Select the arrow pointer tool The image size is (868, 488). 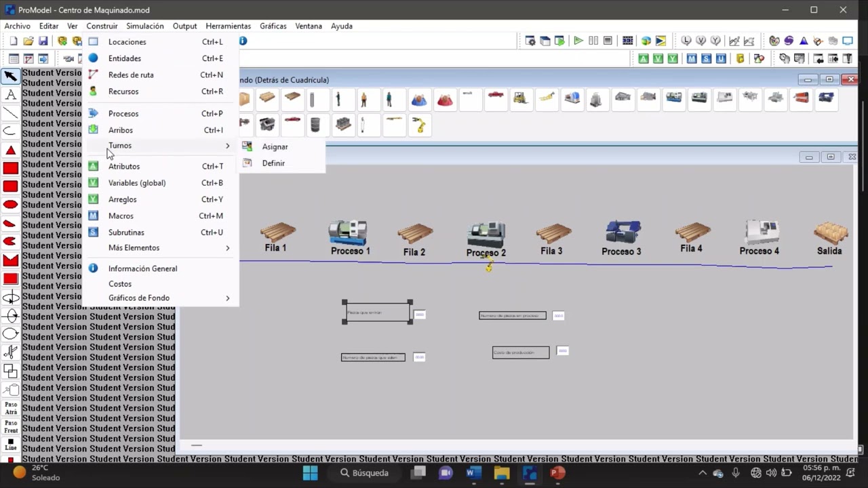(x=10, y=76)
